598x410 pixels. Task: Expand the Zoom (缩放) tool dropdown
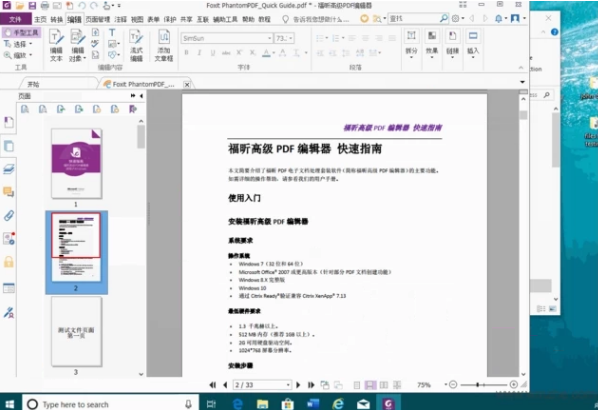coord(31,55)
